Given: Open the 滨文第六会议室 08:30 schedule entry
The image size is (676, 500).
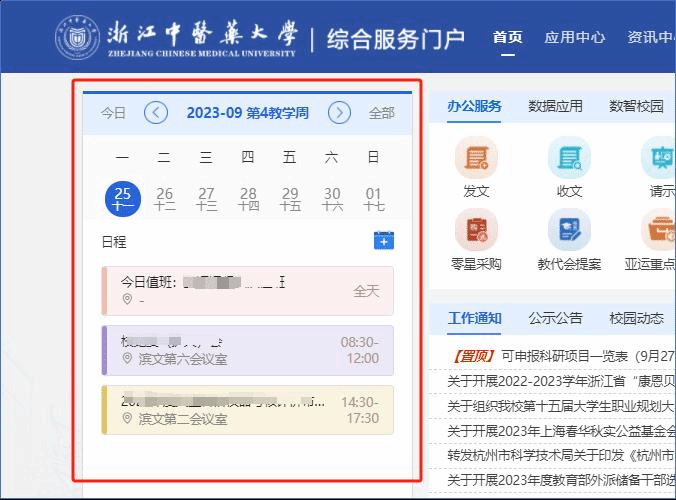Looking at the screenshot, I should click(247, 350).
